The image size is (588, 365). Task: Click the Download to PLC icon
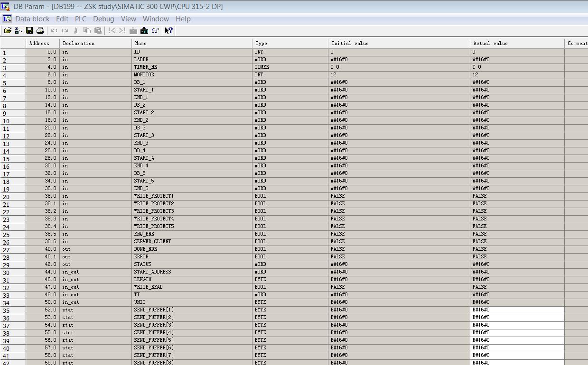click(144, 30)
